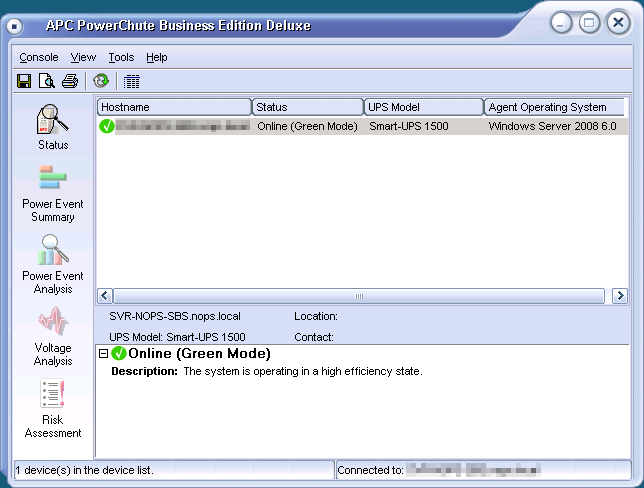Select the 'Smart-UPS 1500' model cell in the row
This screenshot has height=488, width=644.
[x=409, y=126]
